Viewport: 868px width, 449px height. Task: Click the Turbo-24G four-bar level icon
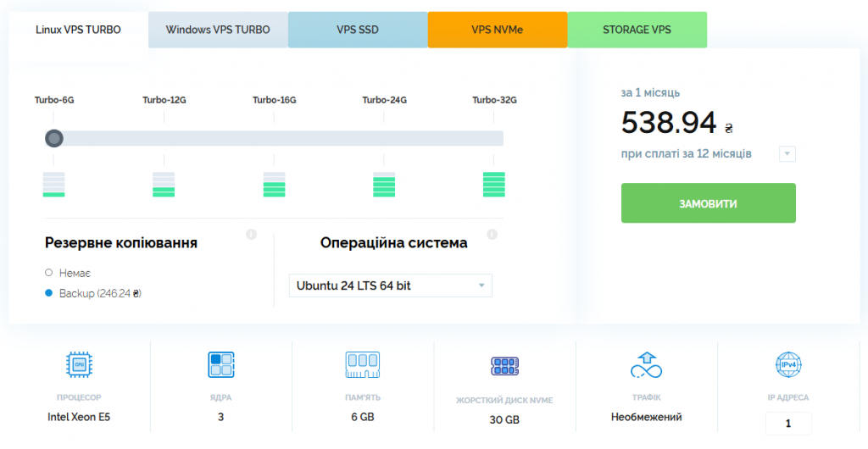[x=384, y=185]
